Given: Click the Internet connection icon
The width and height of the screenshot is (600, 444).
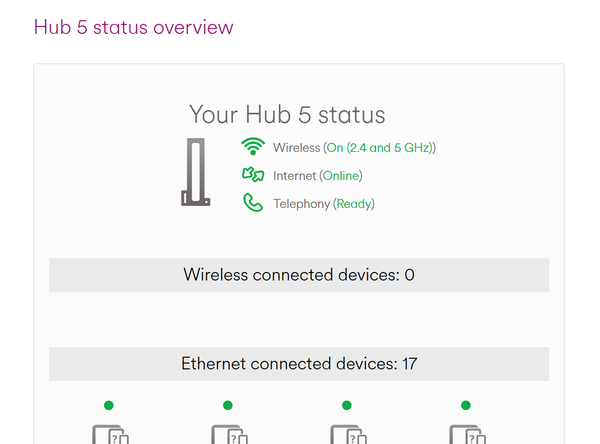Looking at the screenshot, I should (252, 175).
